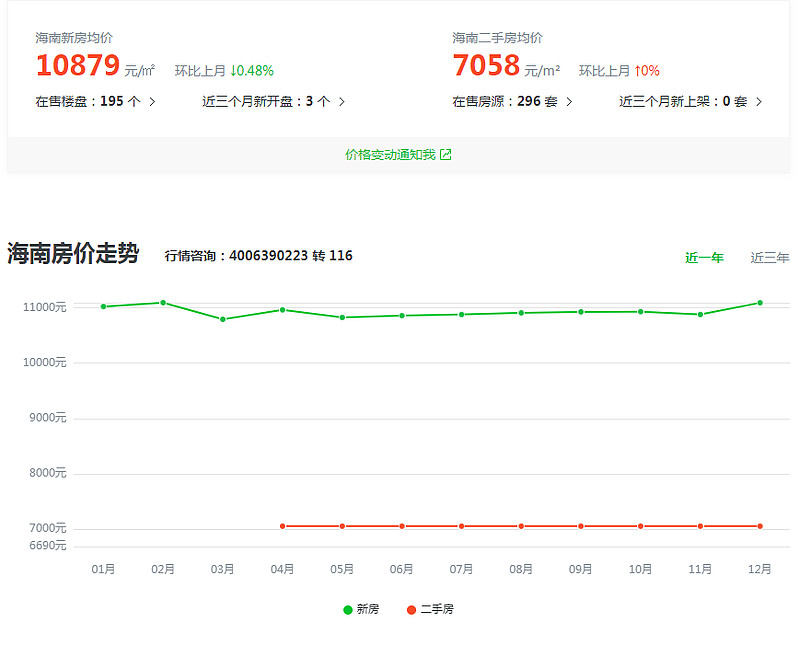Open the 价格变动通知我 external link icon
This screenshot has width=800, height=645.
click(x=445, y=155)
